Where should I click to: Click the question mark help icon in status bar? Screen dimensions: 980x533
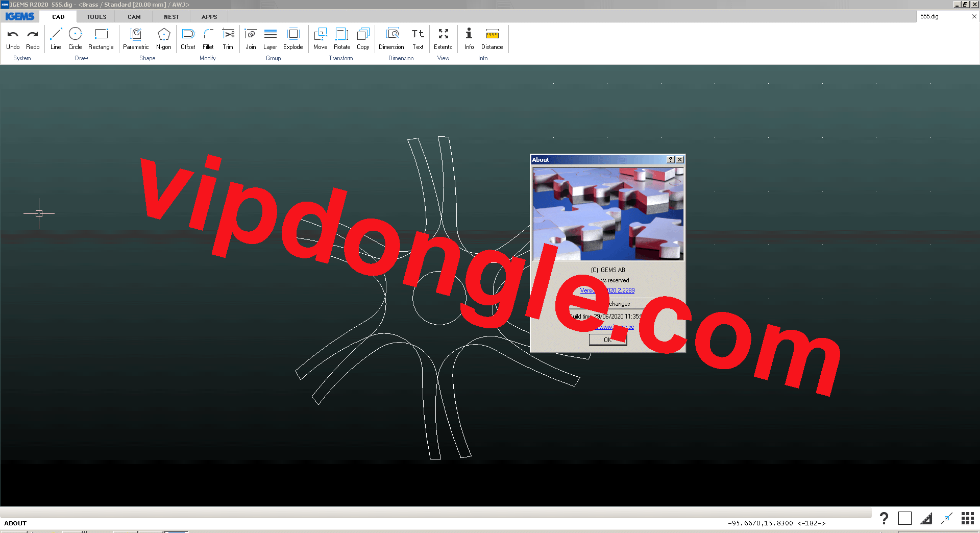[x=884, y=519]
